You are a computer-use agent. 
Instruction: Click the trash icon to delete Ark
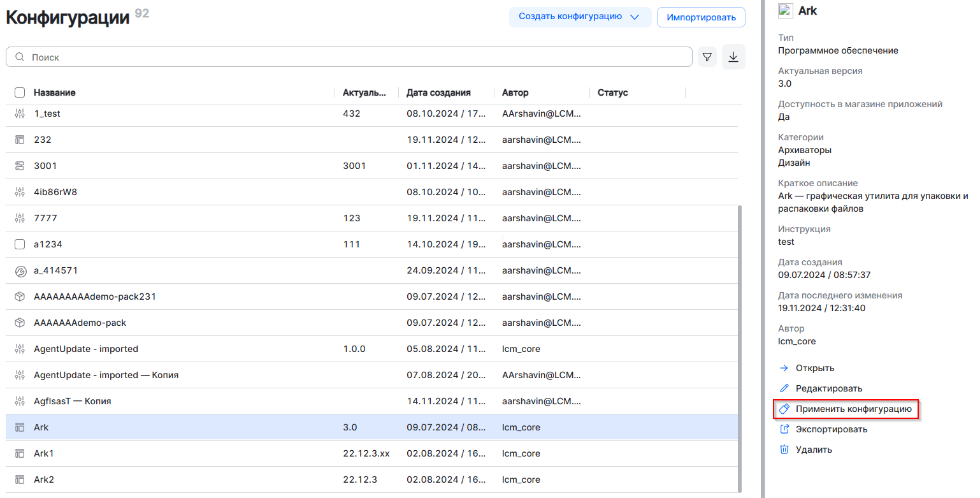784,450
